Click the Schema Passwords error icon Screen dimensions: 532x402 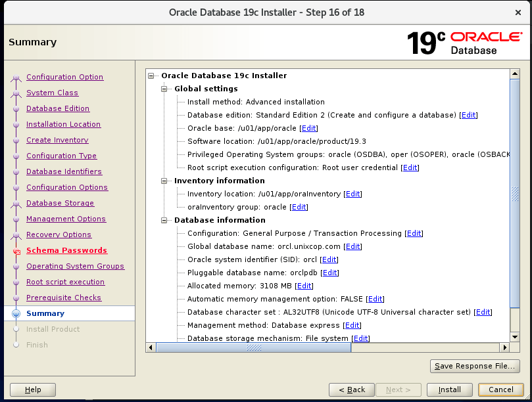point(16,251)
